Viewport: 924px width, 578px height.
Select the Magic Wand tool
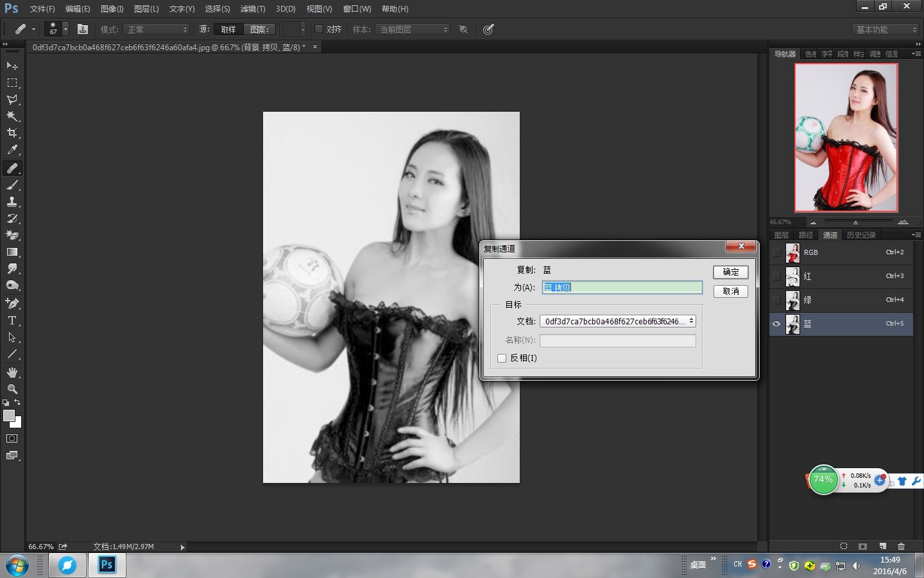pos(12,116)
